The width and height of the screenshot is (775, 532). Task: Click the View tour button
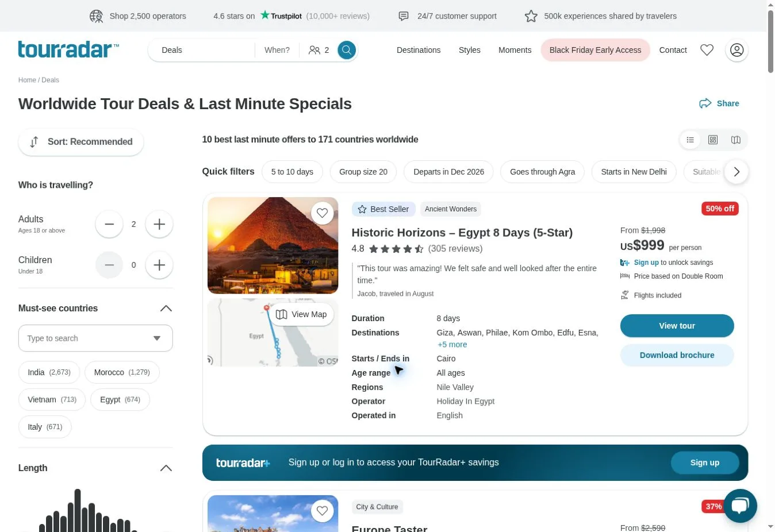(x=677, y=326)
